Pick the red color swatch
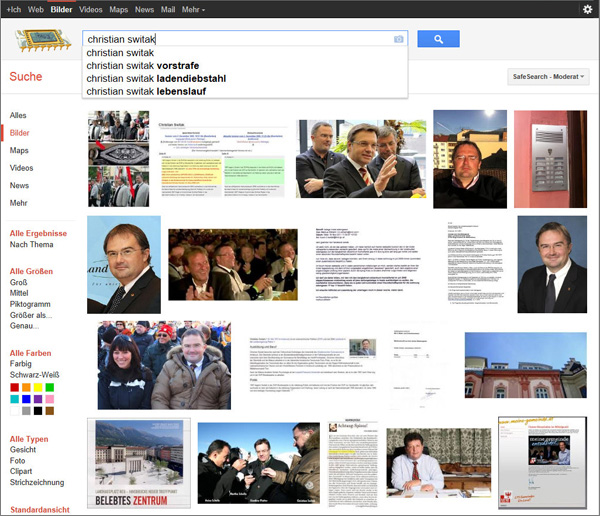 click(x=15, y=387)
